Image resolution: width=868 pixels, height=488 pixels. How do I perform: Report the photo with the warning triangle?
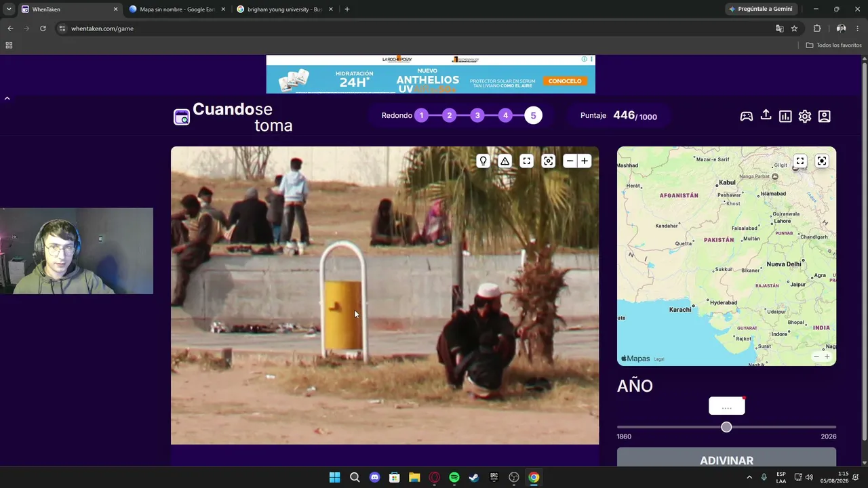[x=505, y=161]
